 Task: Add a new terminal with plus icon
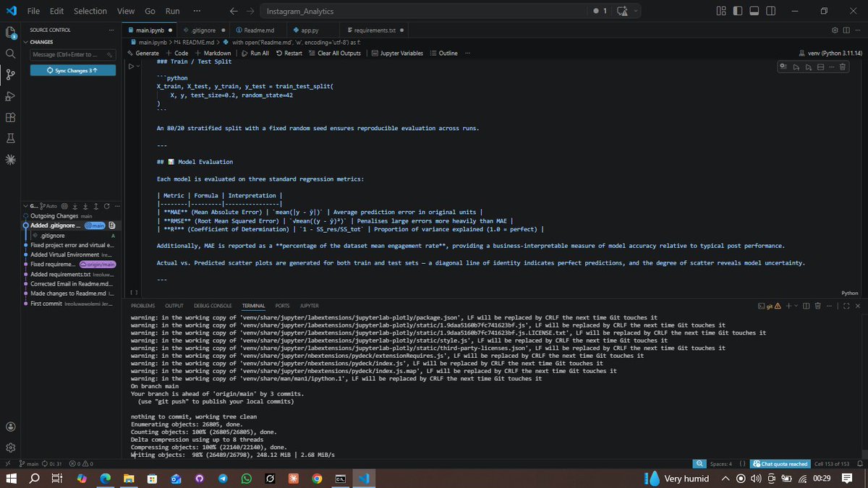tap(788, 306)
